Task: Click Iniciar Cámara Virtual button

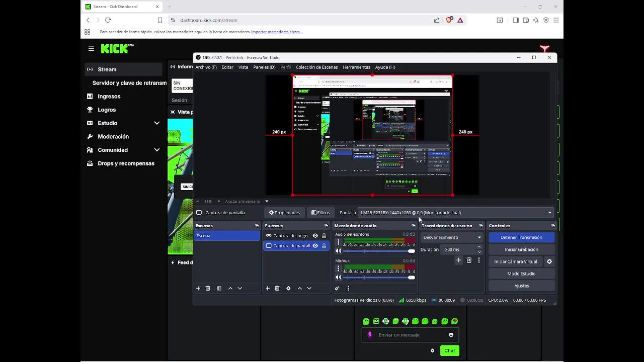Action: (x=516, y=261)
